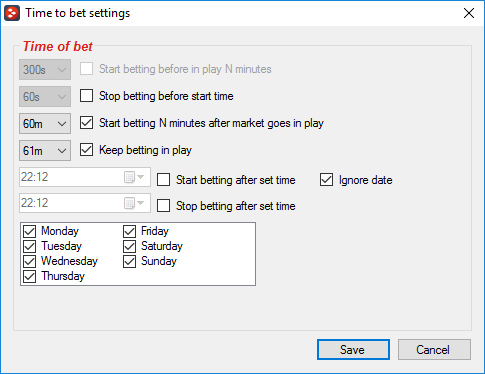Uncheck Saturday in the days list
Viewport: 485px width, 374px height.
[x=130, y=246]
